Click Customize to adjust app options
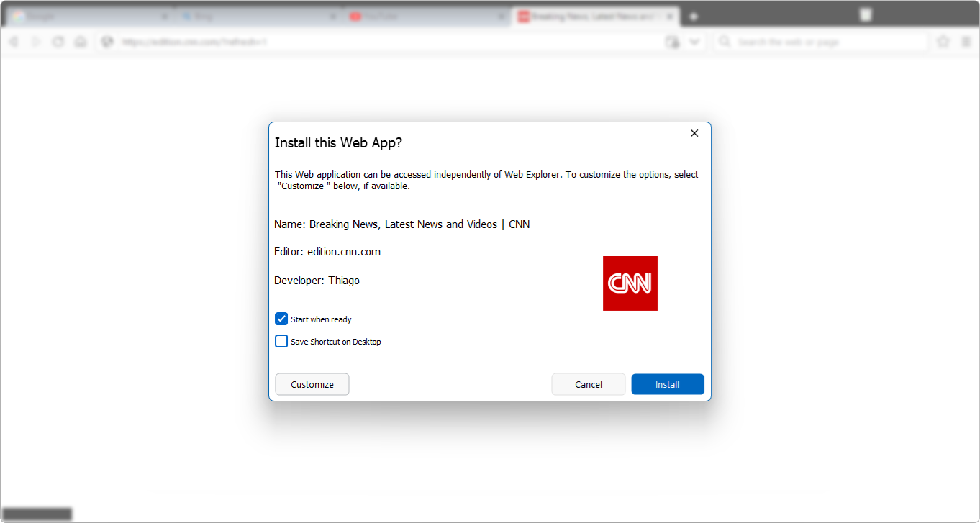Screen dimensions: 980x523 (312, 383)
